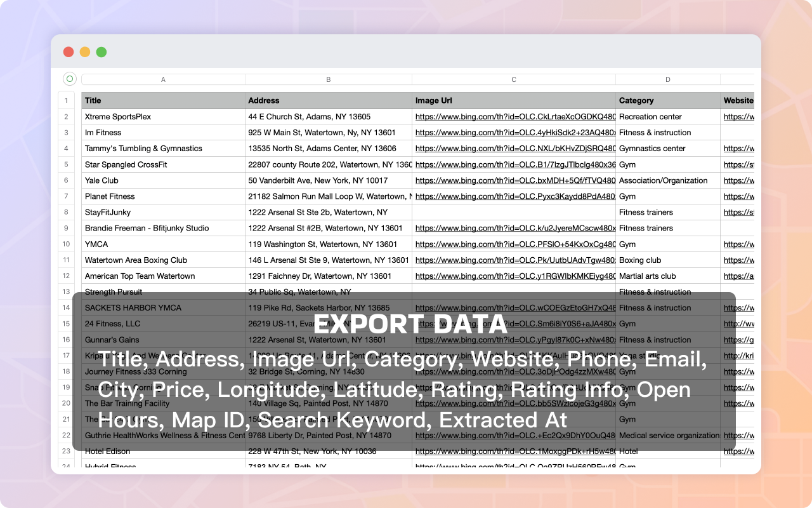
Task: Select row number 5 header
Action: (66, 164)
